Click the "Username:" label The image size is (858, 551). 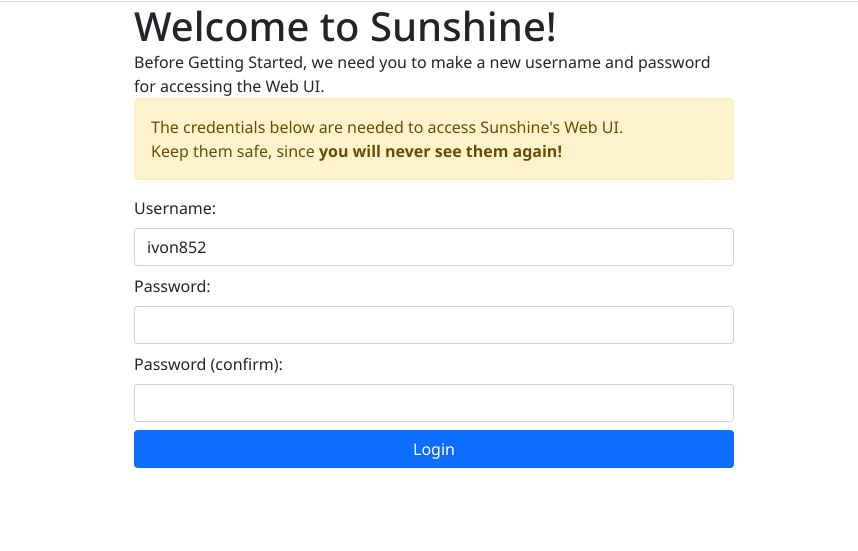pos(175,208)
